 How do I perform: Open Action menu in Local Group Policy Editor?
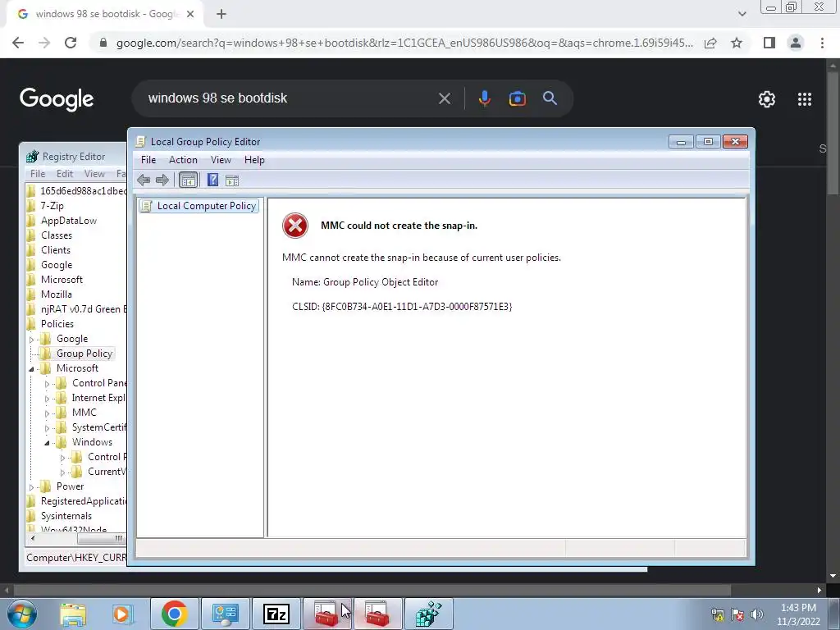[183, 160]
